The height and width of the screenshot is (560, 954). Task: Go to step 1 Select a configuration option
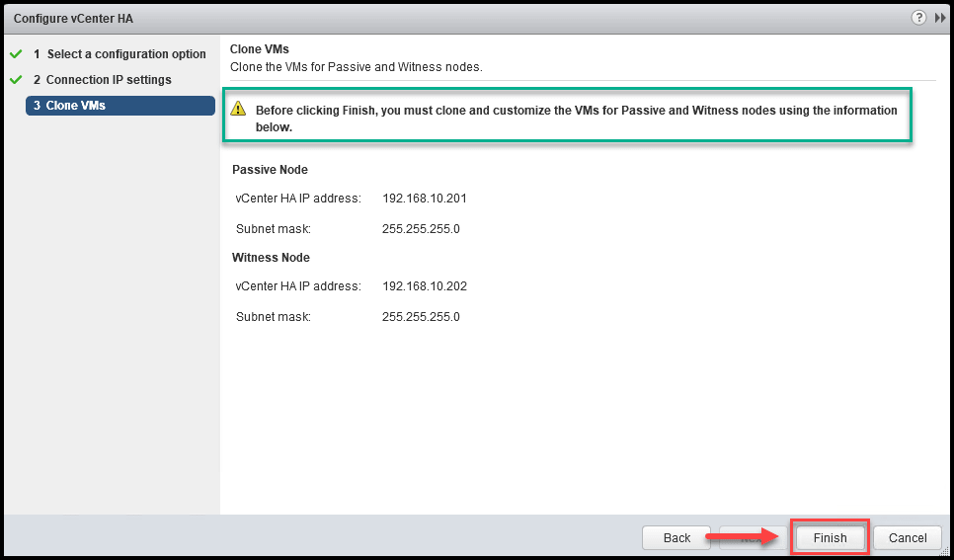(119, 54)
